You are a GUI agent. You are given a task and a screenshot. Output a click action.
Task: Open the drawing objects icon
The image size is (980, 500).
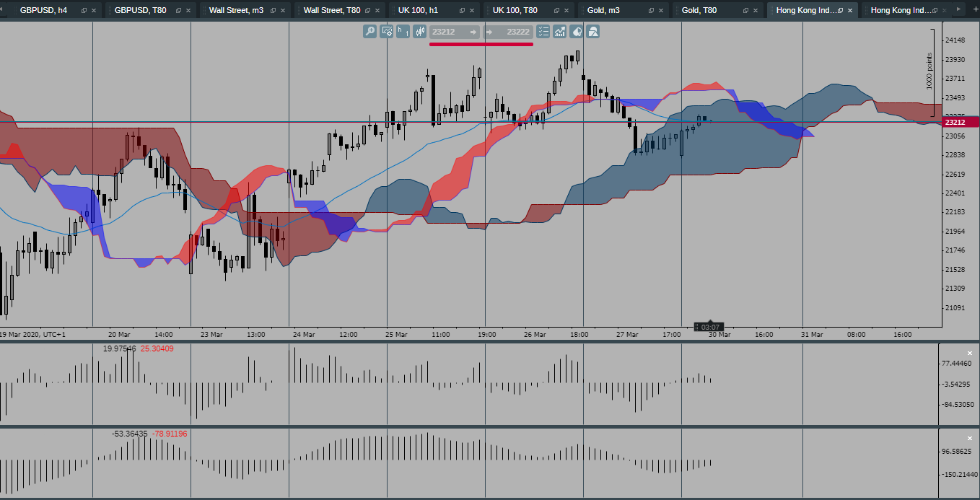click(577, 32)
